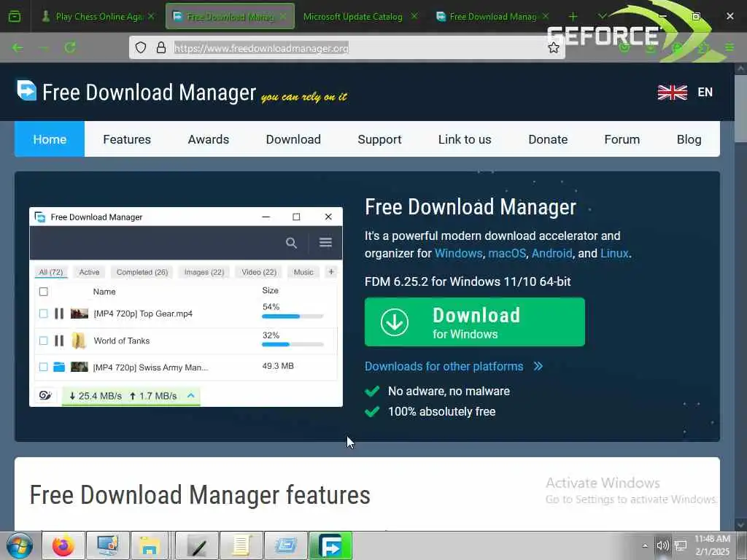Click the green Download for Windows button
This screenshot has height=560, width=747.
[474, 322]
